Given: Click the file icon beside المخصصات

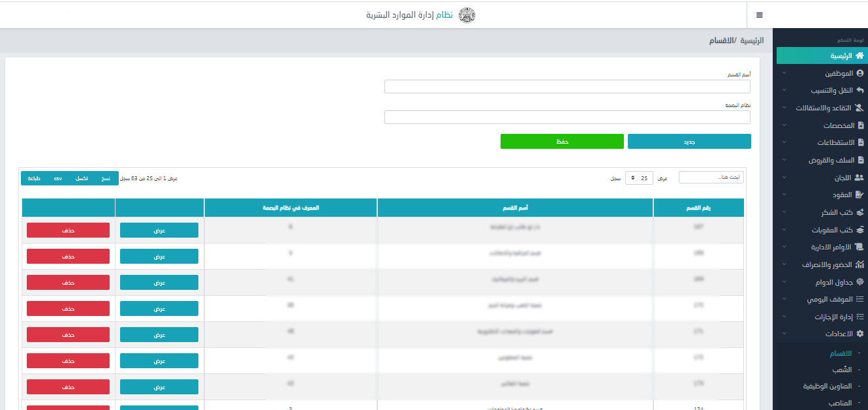Looking at the screenshot, I should pyautogui.click(x=860, y=125).
